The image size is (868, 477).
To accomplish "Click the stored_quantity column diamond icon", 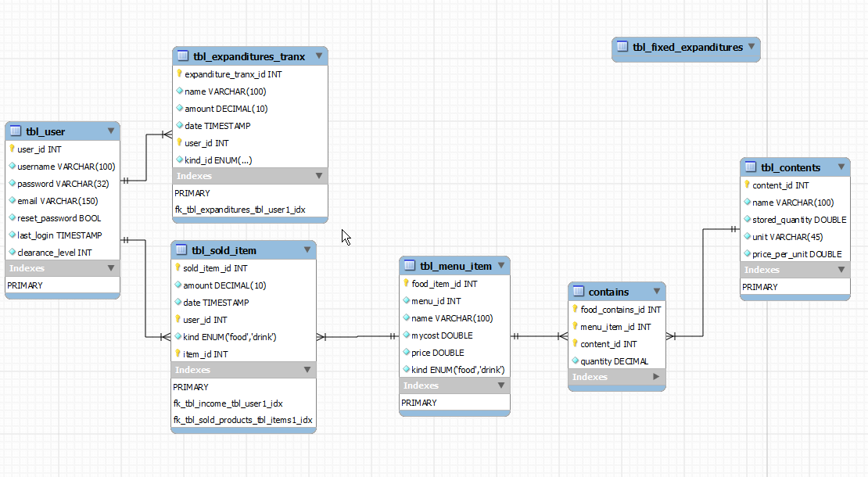I will [x=748, y=219].
